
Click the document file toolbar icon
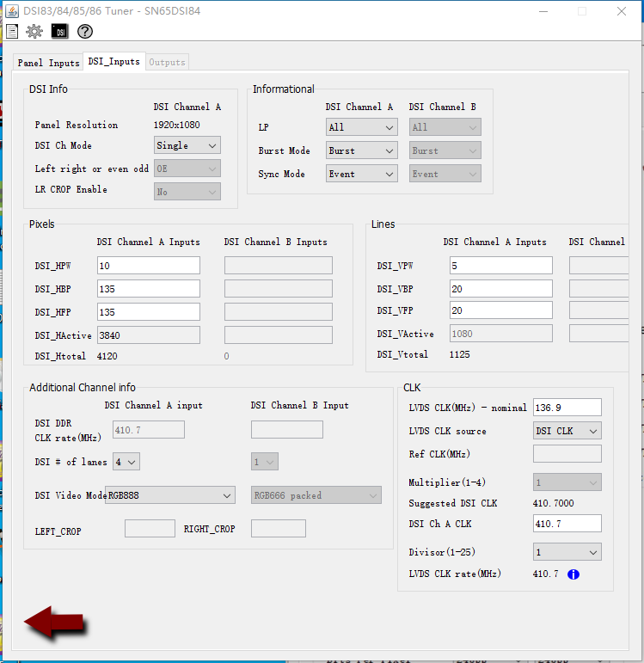(12, 31)
